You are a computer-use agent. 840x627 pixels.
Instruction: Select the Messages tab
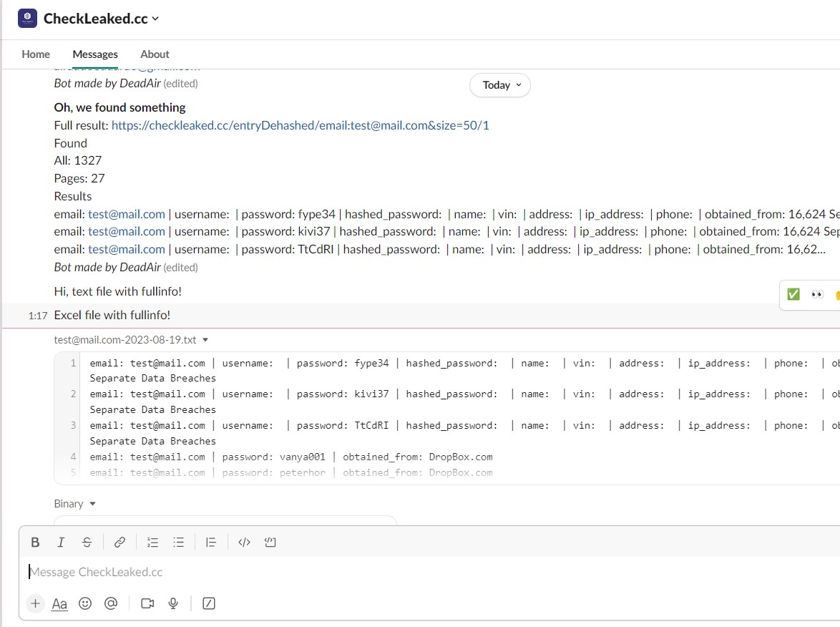(95, 54)
